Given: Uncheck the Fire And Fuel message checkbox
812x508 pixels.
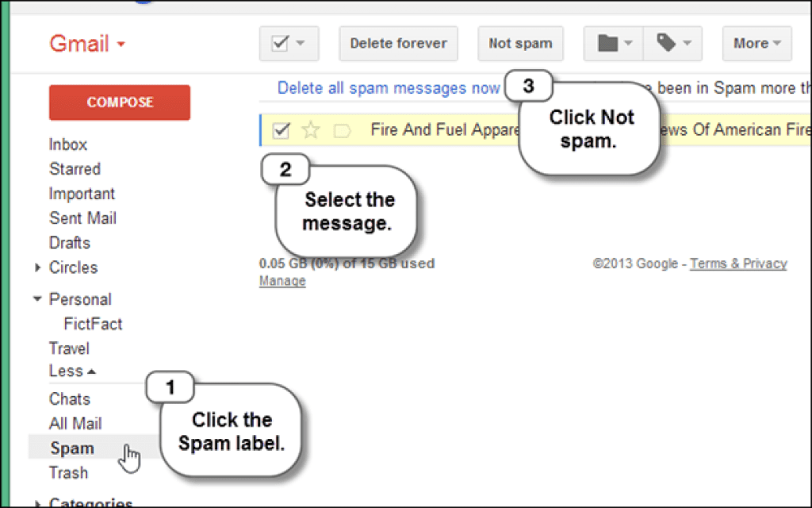Looking at the screenshot, I should tap(281, 130).
